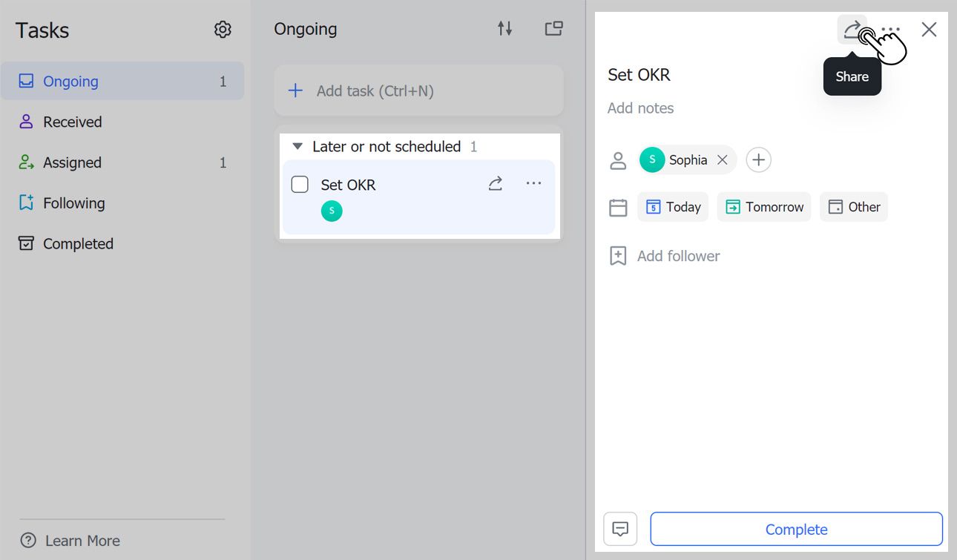
Task: Click the Sophia assignee chip
Action: (x=688, y=159)
